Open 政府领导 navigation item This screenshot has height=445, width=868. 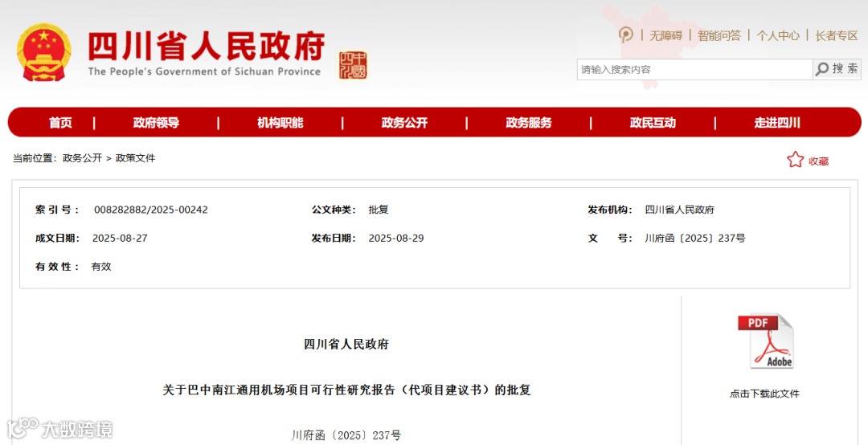coord(156,122)
